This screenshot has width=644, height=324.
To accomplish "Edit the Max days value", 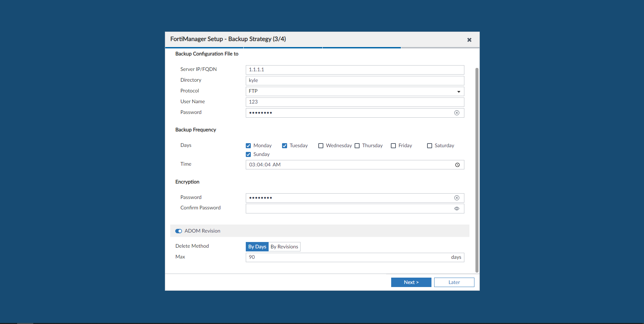I will point(336,257).
